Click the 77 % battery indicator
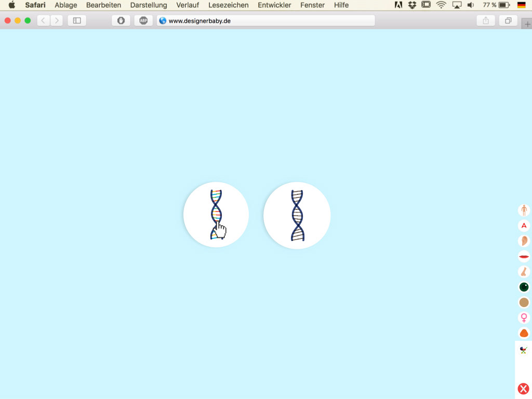 click(x=496, y=5)
